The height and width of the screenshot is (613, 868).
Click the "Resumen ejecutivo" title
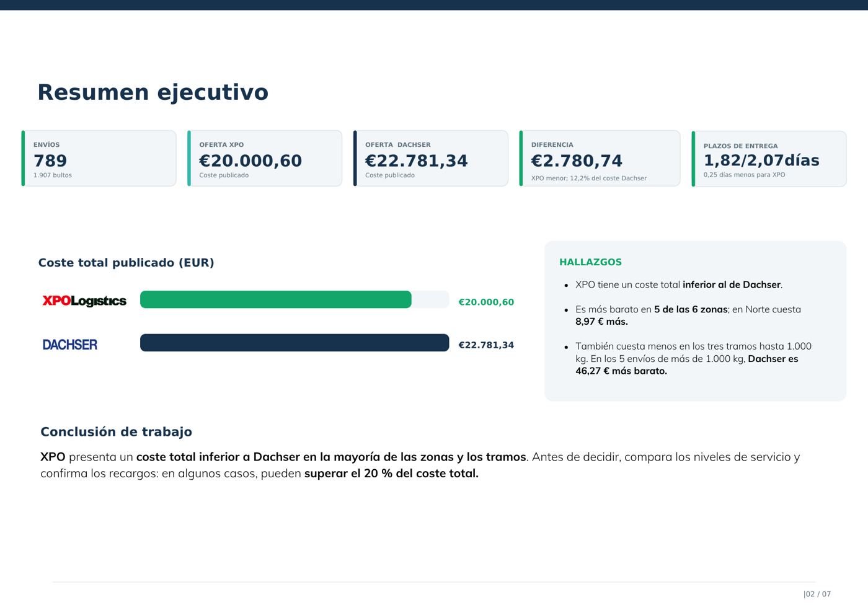point(153,92)
